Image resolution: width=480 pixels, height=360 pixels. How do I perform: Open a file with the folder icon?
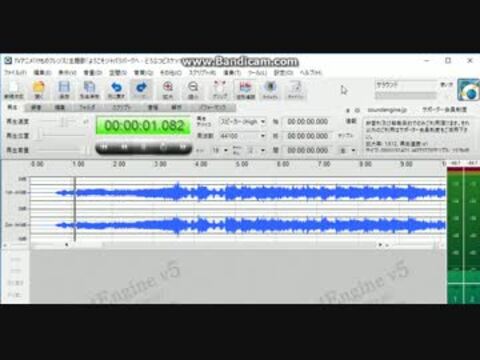point(39,89)
